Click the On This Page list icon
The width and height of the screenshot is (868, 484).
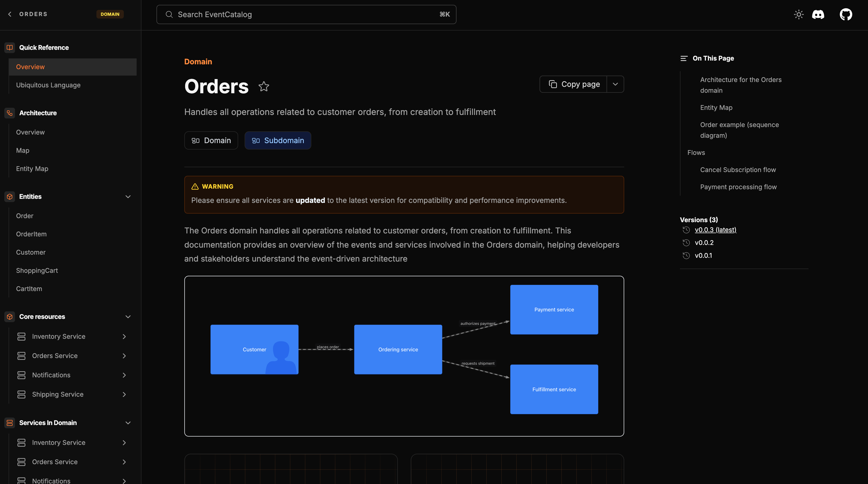pos(684,58)
